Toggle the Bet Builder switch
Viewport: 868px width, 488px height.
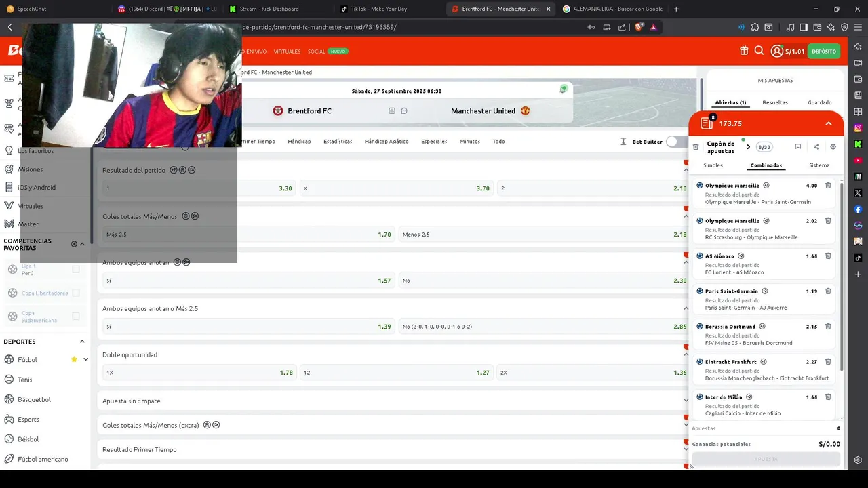point(677,142)
